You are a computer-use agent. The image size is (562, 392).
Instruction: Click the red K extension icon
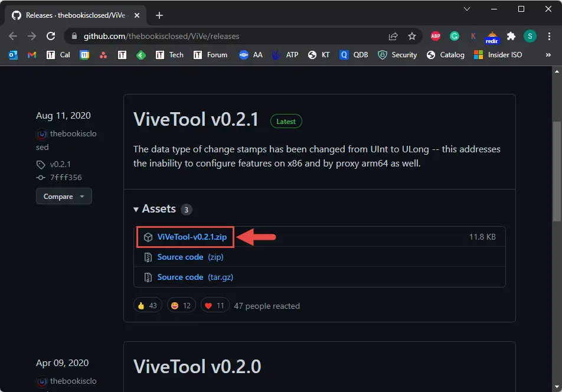[x=473, y=36]
